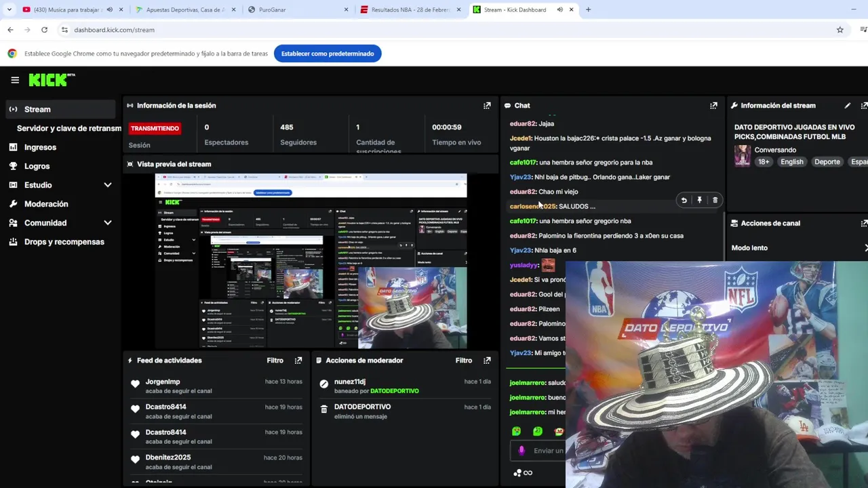Image resolution: width=868 pixels, height=488 pixels.
Task: Click the 00:00:59 Tiempo en vivo value
Action: 447,127
